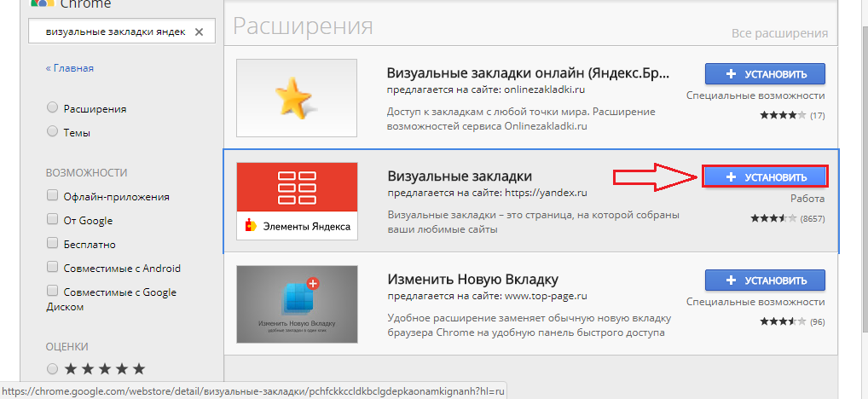Click Специальные возможности under Изменить Новую Вкладку

click(x=755, y=302)
